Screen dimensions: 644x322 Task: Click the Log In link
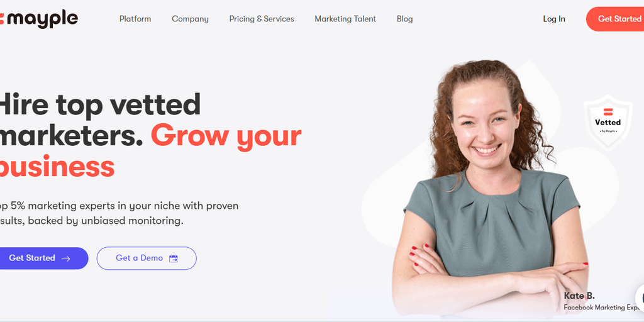554,19
